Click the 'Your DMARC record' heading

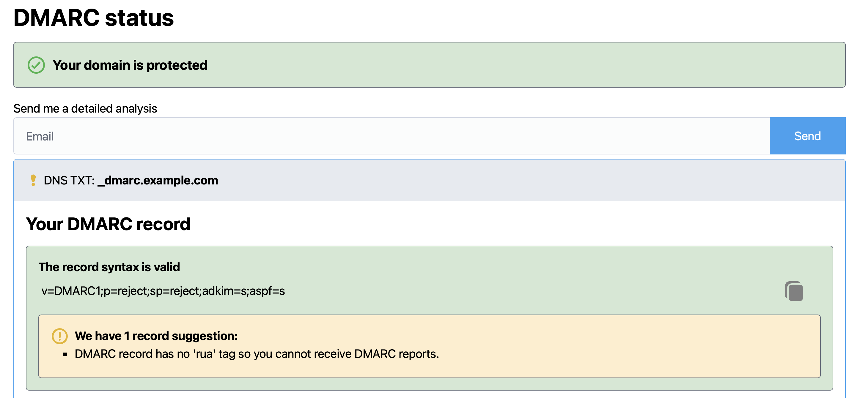(108, 224)
